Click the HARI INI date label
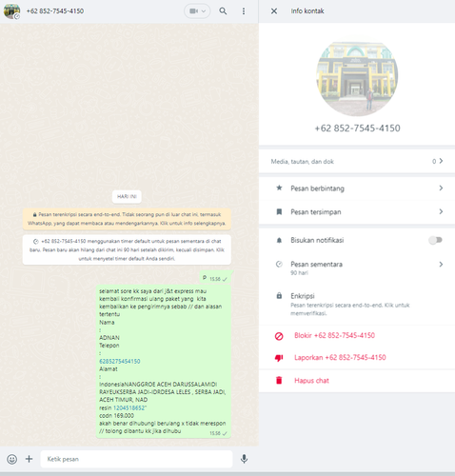This screenshot has width=455, height=476. [x=127, y=196]
